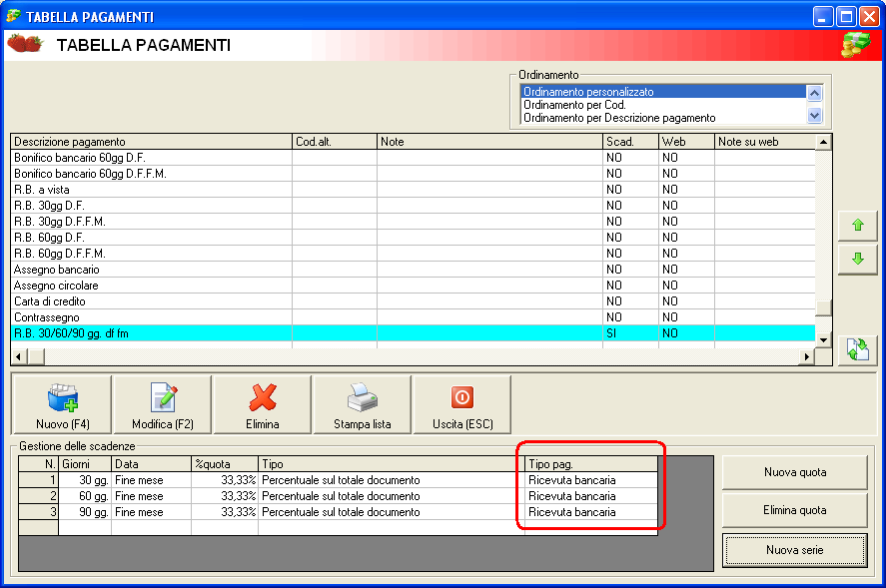Click Percentuale sul totale documento in row 2
Screen dimensions: 886x588
[x=392, y=496]
